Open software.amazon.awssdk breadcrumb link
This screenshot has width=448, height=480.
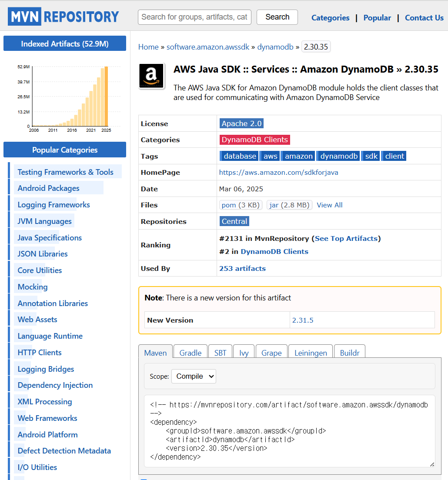pyautogui.click(x=208, y=47)
